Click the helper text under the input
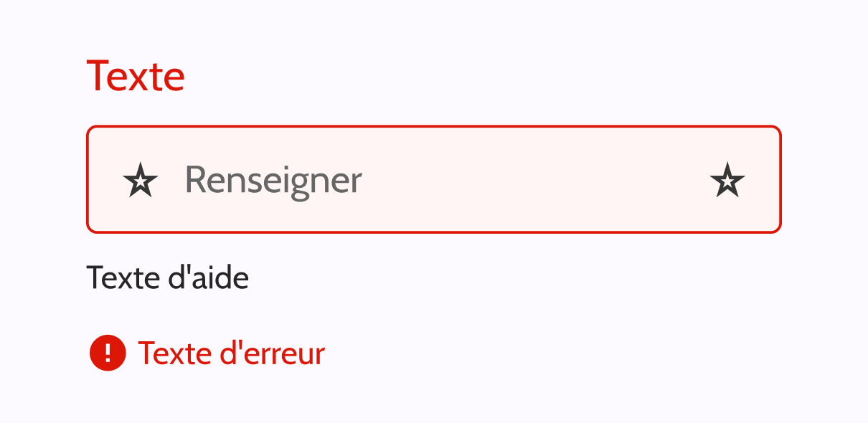868x423 pixels. tap(168, 277)
